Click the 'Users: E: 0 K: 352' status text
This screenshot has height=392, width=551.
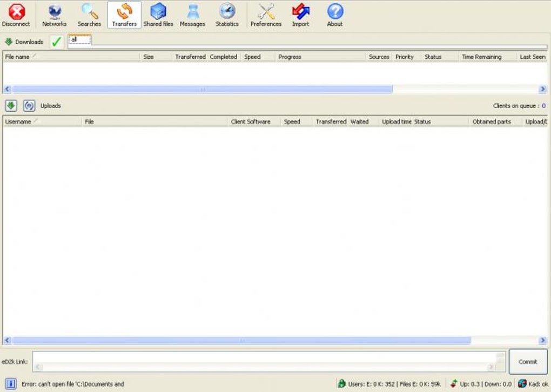click(x=372, y=384)
